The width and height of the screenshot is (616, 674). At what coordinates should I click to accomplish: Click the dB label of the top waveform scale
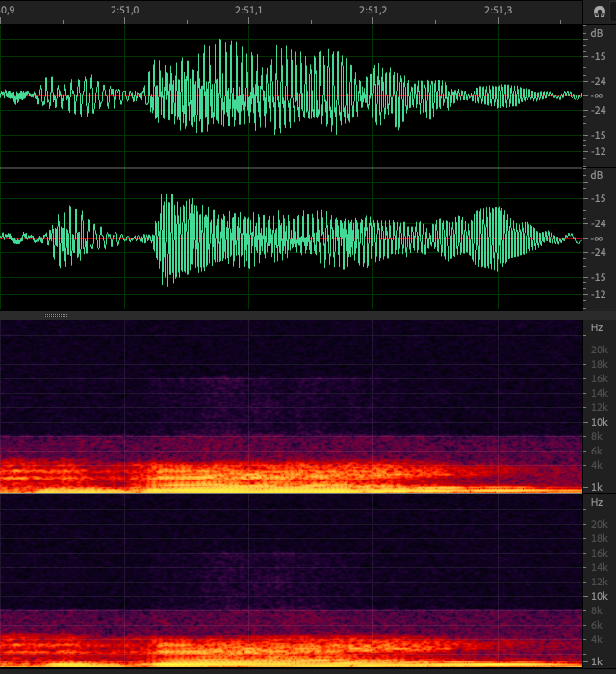pos(597,31)
